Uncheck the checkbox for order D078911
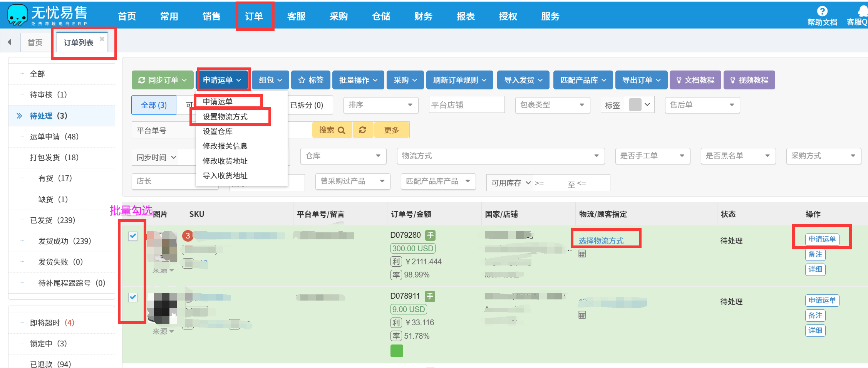 pos(133,297)
